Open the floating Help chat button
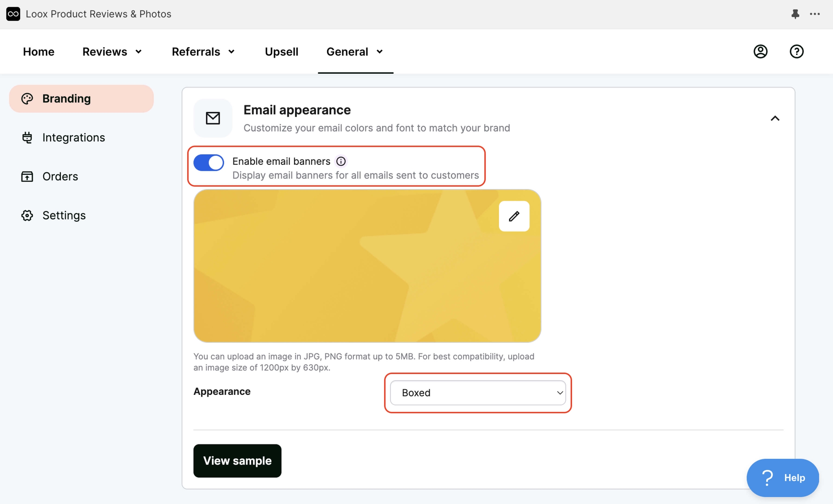The width and height of the screenshot is (833, 504). coord(783,477)
